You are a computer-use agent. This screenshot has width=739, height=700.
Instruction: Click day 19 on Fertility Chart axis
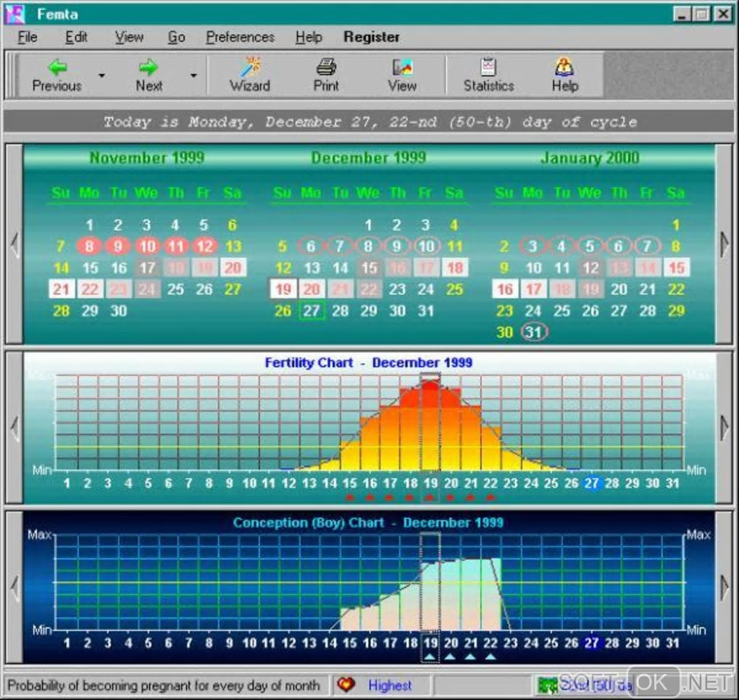(x=430, y=483)
